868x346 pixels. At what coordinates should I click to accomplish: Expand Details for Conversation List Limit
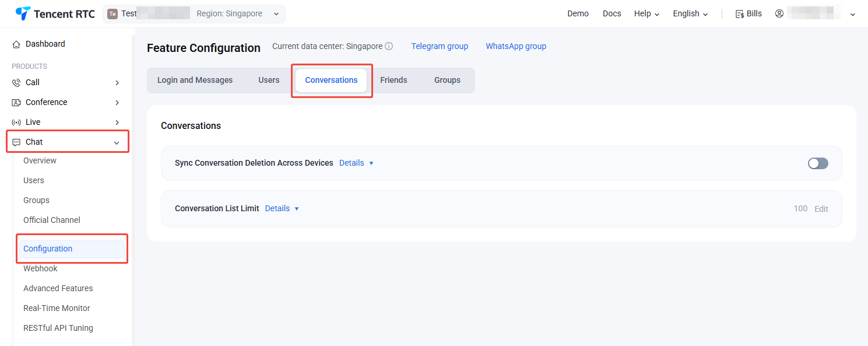(282, 208)
